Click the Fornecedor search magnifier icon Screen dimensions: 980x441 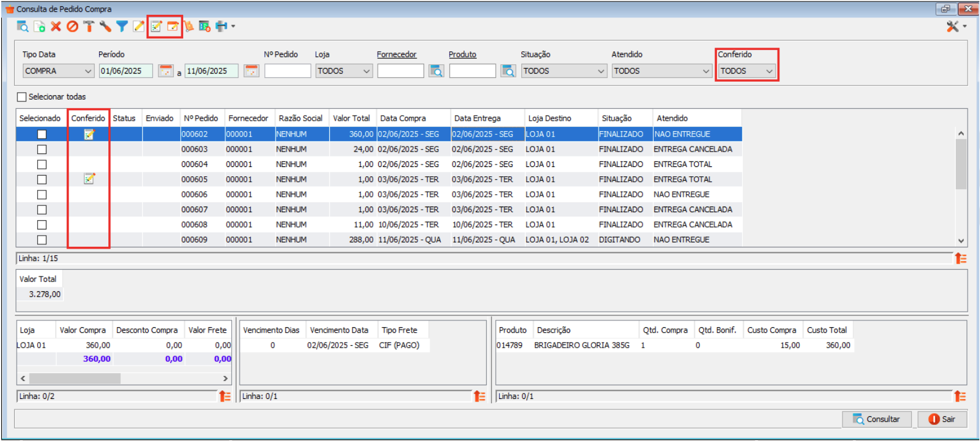(436, 71)
